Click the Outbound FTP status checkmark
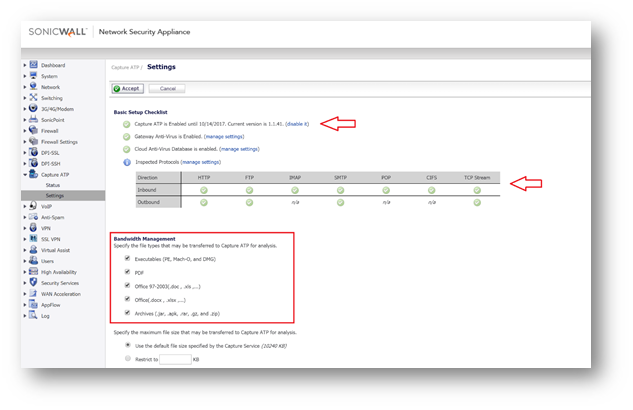Viewport: 633px width, 410px height. click(x=249, y=202)
